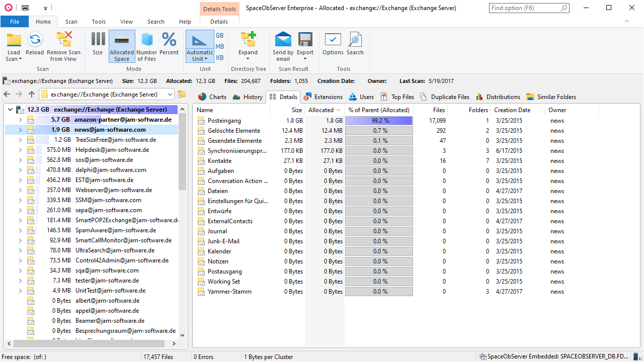Sort by % of Parent (Allocated) column
The width and height of the screenshot is (644, 362).
point(379,110)
